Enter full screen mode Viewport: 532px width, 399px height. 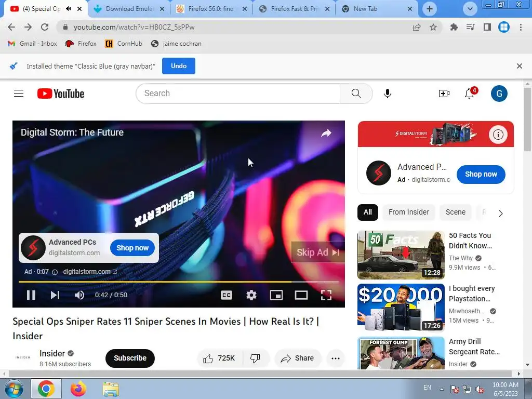(326, 295)
